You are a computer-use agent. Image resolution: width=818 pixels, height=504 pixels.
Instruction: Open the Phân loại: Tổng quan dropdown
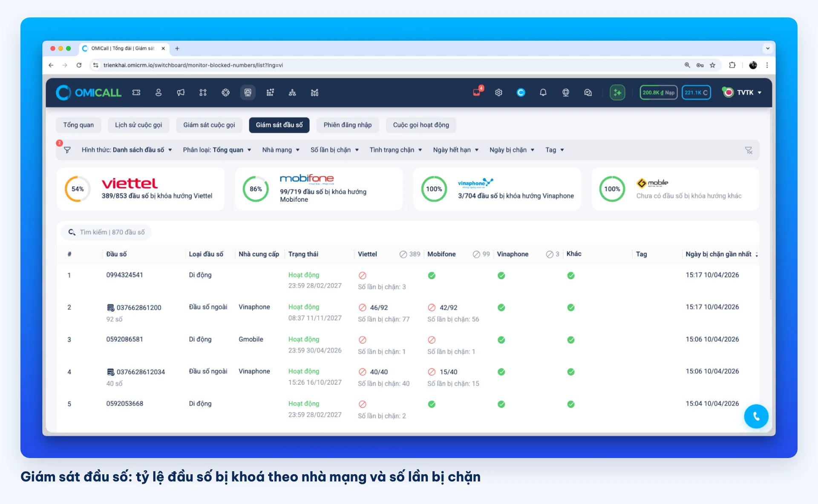click(217, 150)
